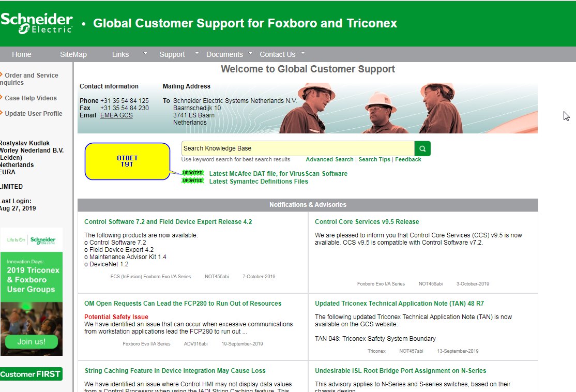Click UPDATED badge beside McAfee DAT file

point(193,173)
